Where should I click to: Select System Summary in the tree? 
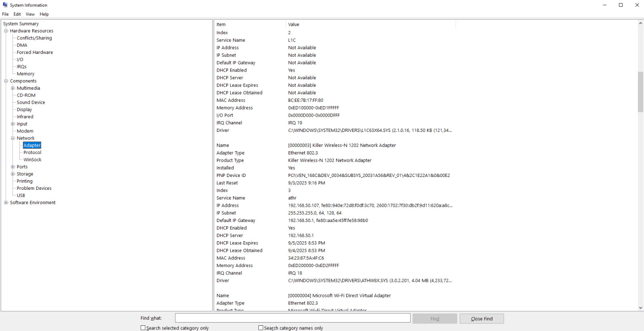[x=21, y=24]
